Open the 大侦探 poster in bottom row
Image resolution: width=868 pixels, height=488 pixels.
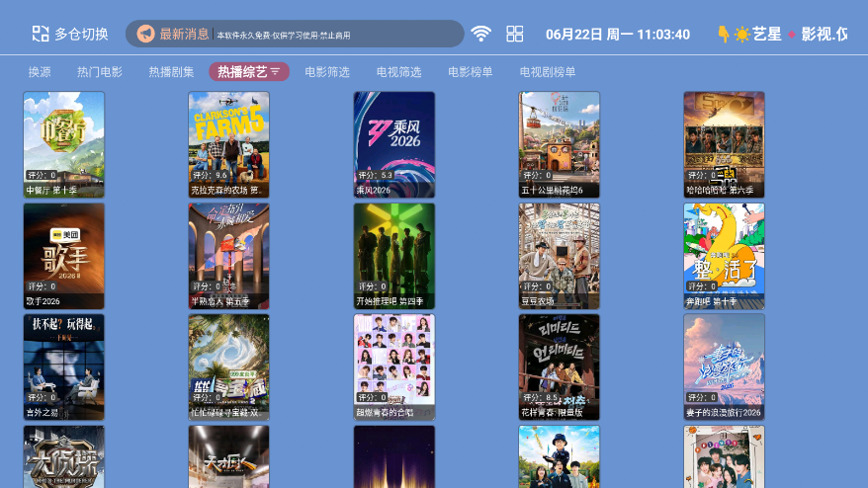click(63, 456)
